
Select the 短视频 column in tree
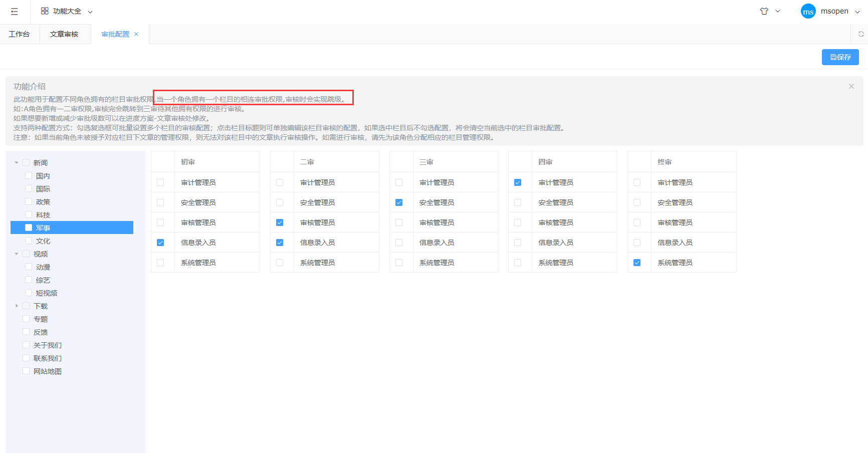point(47,293)
